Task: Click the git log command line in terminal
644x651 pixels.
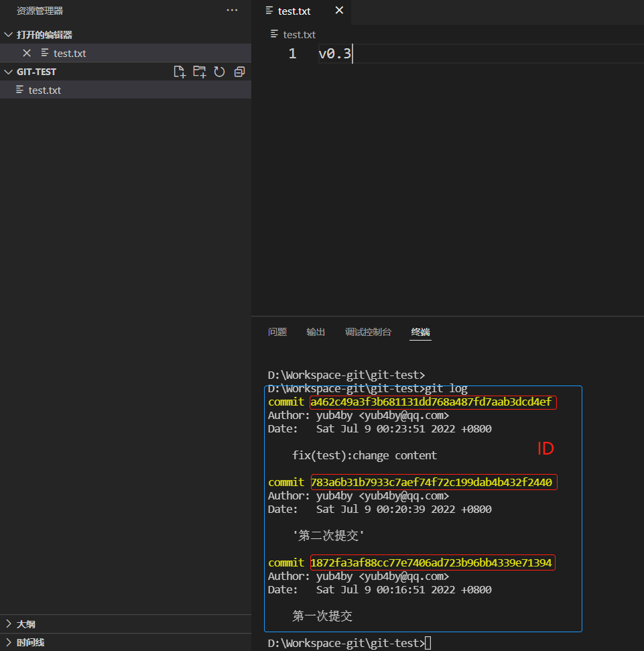Action: click(x=368, y=389)
